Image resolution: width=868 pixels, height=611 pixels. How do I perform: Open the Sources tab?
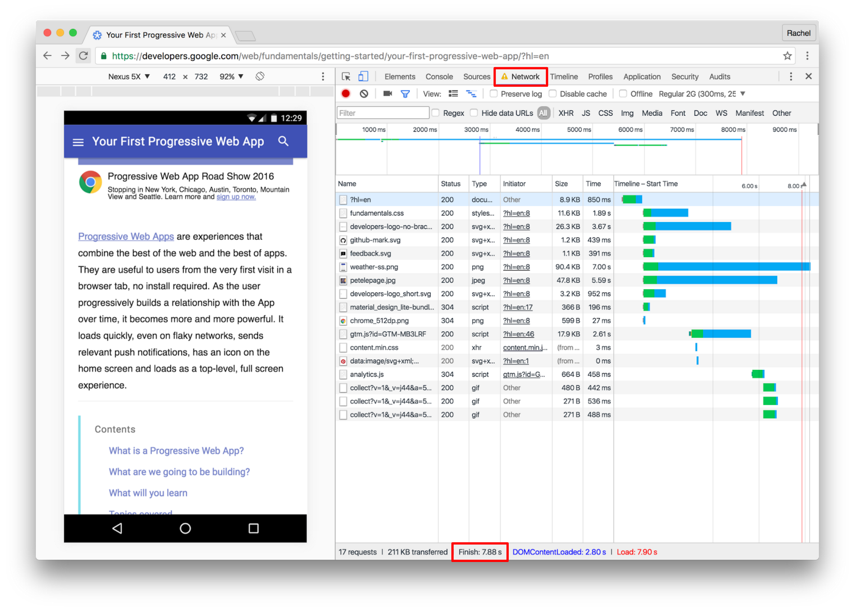[476, 77]
